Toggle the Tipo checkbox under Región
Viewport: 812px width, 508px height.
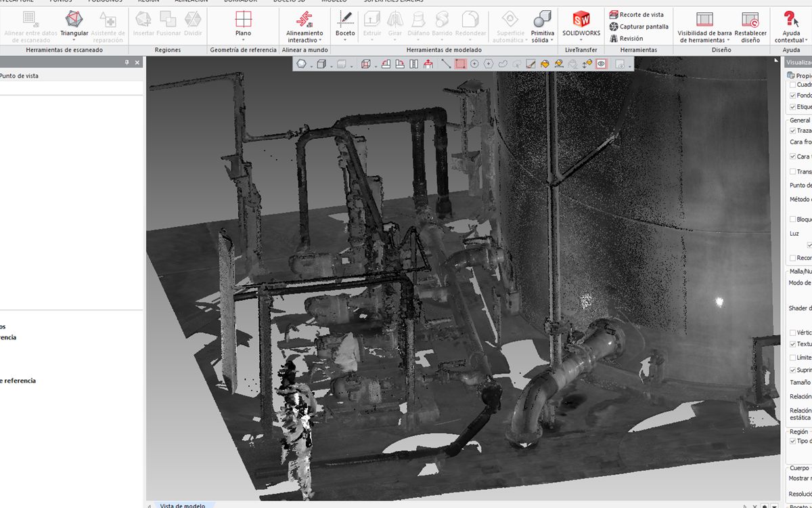click(793, 442)
